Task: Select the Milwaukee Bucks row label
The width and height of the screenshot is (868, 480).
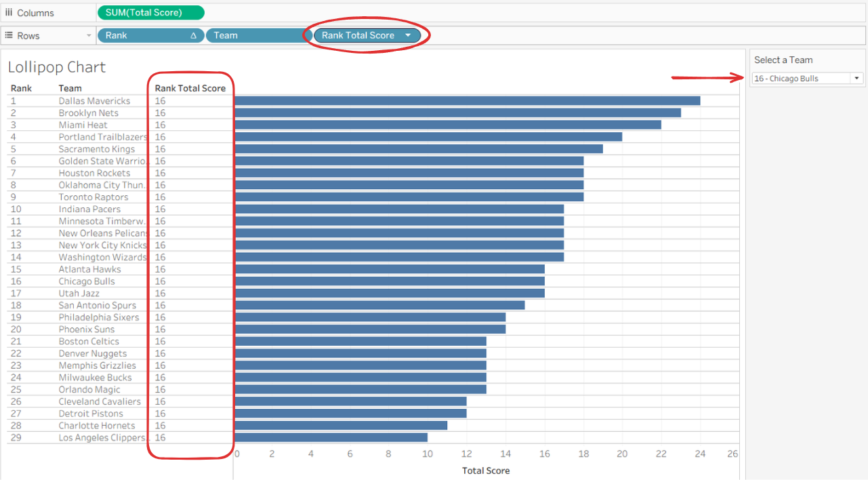Action: pyautogui.click(x=96, y=378)
